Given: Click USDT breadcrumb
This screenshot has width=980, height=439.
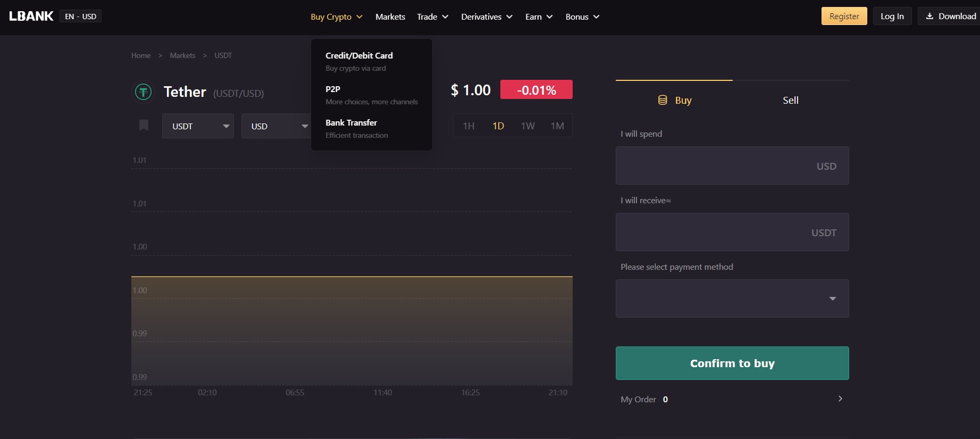Looking at the screenshot, I should coord(223,55).
